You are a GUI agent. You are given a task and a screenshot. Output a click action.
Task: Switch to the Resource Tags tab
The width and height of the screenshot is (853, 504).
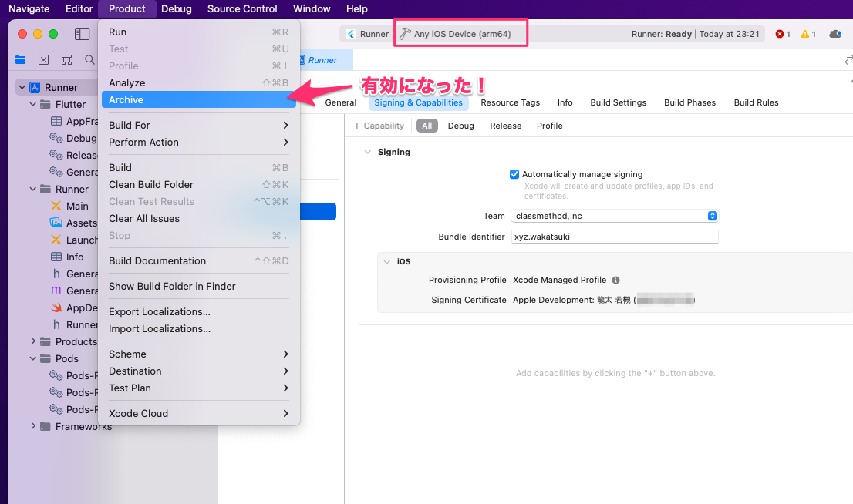511,102
